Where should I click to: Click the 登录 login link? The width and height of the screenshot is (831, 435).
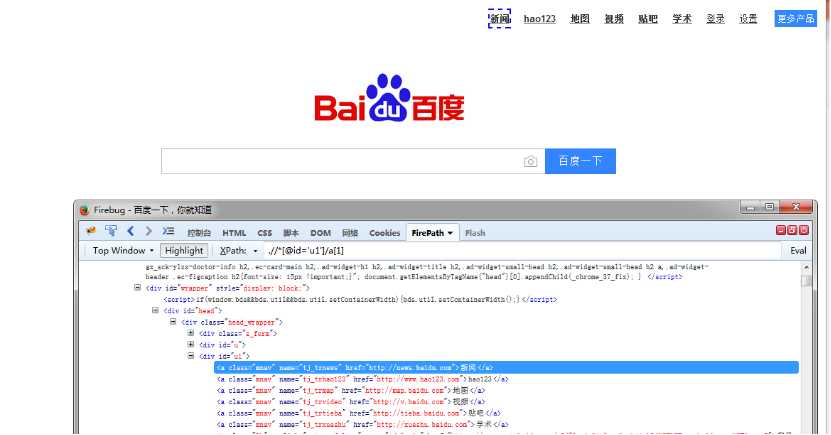(715, 19)
